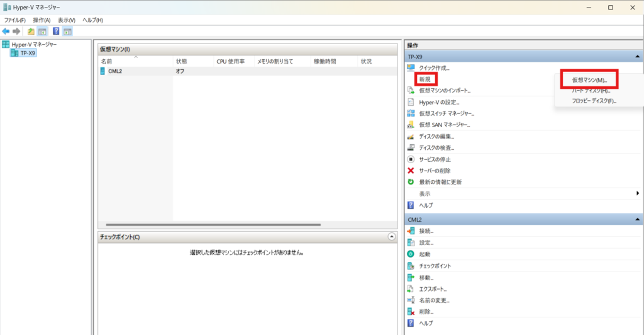Toggle the console tree pane toolbar icon

pos(42,31)
